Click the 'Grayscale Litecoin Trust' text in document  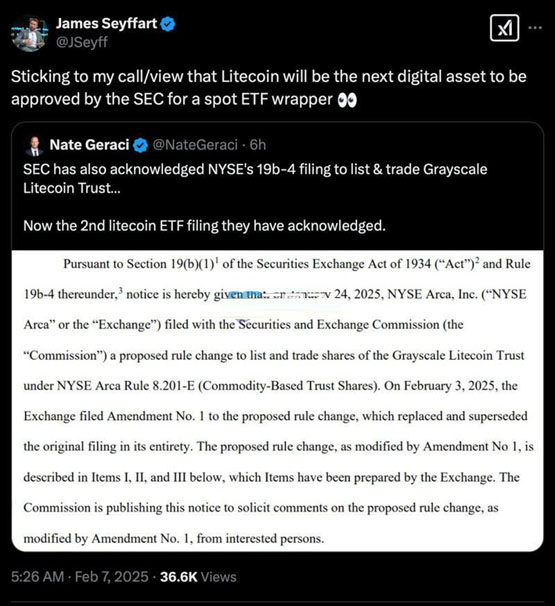458,355
